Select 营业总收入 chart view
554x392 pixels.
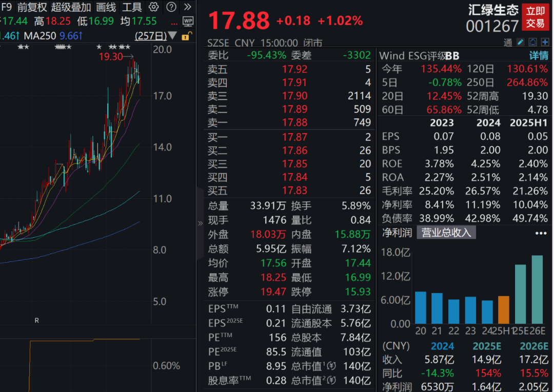446,233
